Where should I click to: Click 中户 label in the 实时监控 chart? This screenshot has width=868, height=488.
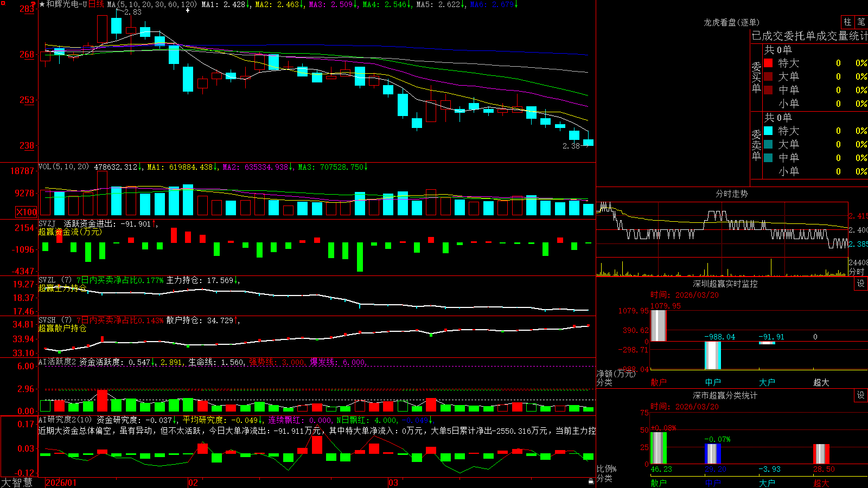coord(713,382)
